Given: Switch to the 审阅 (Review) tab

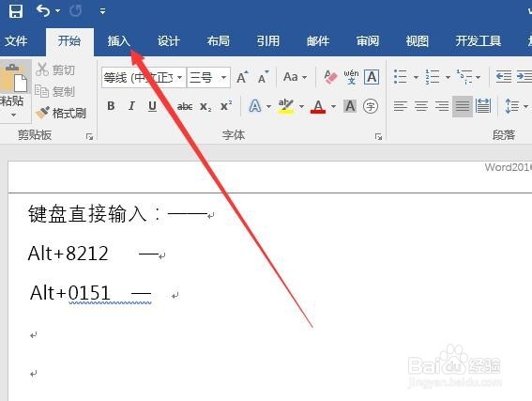Looking at the screenshot, I should tap(368, 41).
